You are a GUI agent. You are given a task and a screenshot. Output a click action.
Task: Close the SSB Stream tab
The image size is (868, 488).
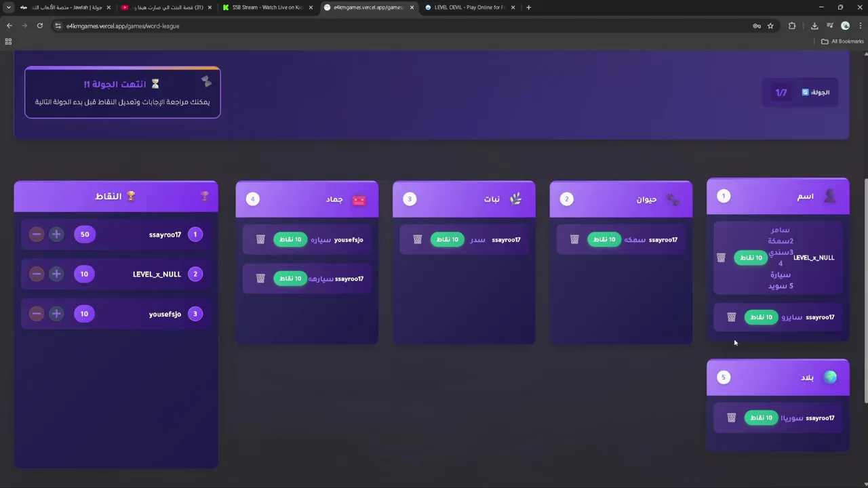click(x=311, y=7)
